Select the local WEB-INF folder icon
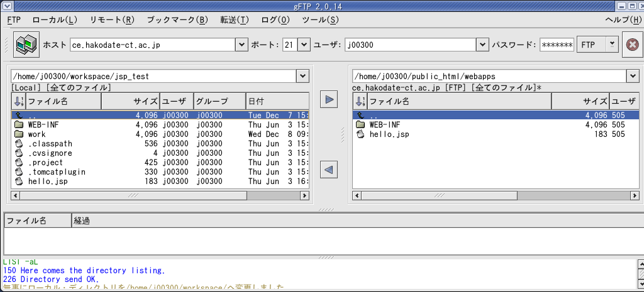644x292 pixels. point(18,125)
